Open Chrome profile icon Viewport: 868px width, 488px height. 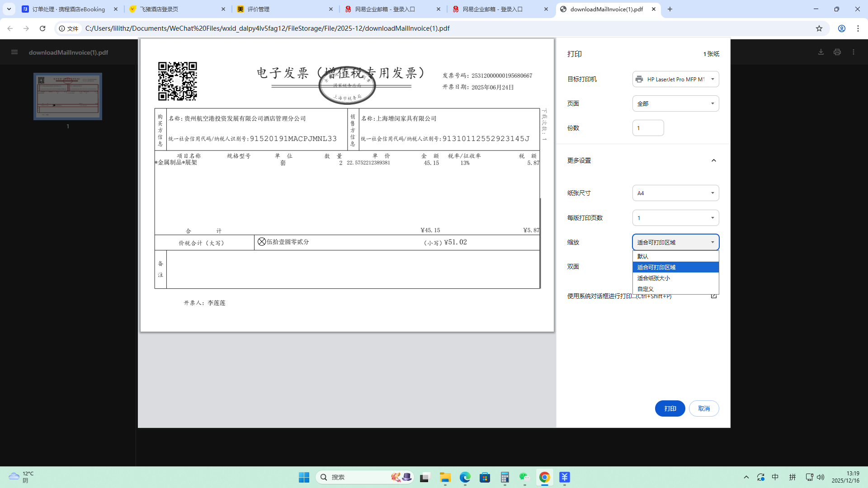(842, 28)
